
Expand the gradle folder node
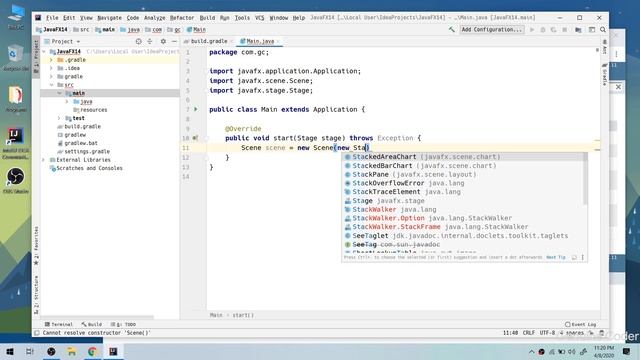pos(51,76)
